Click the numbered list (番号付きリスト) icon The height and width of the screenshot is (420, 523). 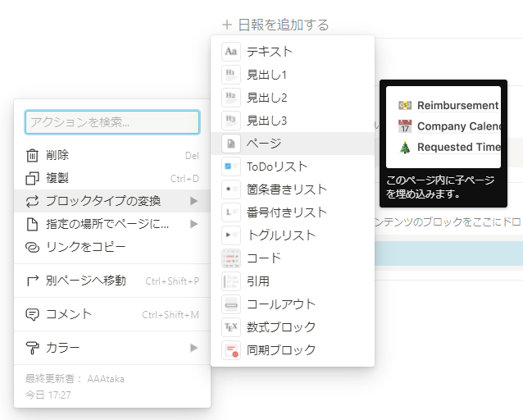point(231,212)
